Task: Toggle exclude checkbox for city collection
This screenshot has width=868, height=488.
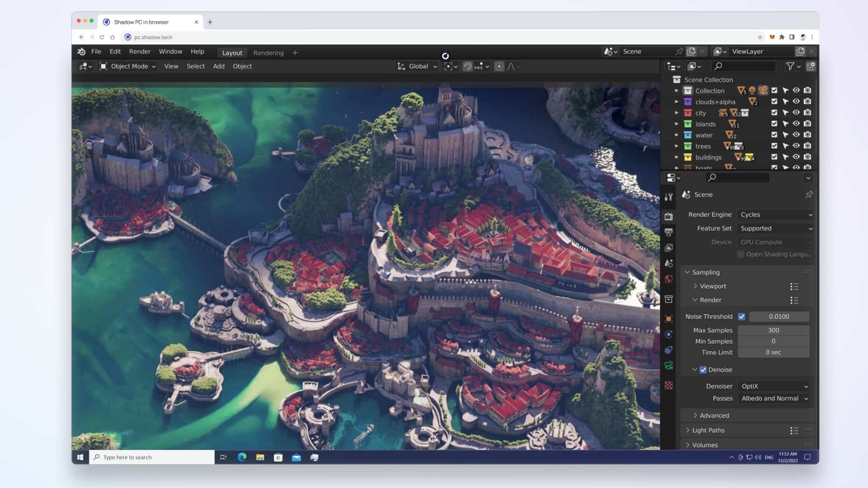Action: [774, 113]
